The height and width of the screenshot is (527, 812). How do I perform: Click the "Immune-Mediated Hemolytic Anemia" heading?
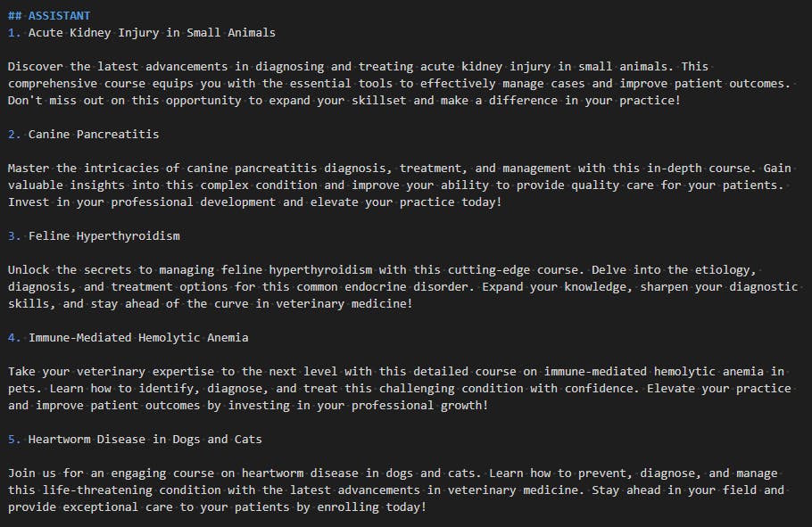tap(138, 338)
